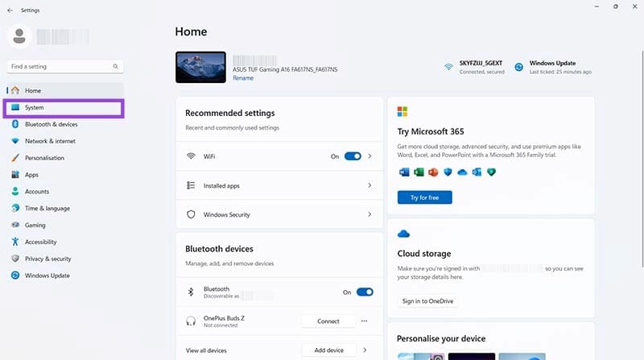644x360 pixels.
Task: Select the dark theme thumbnail under Personalise
Action: pyautogui.click(x=472, y=356)
